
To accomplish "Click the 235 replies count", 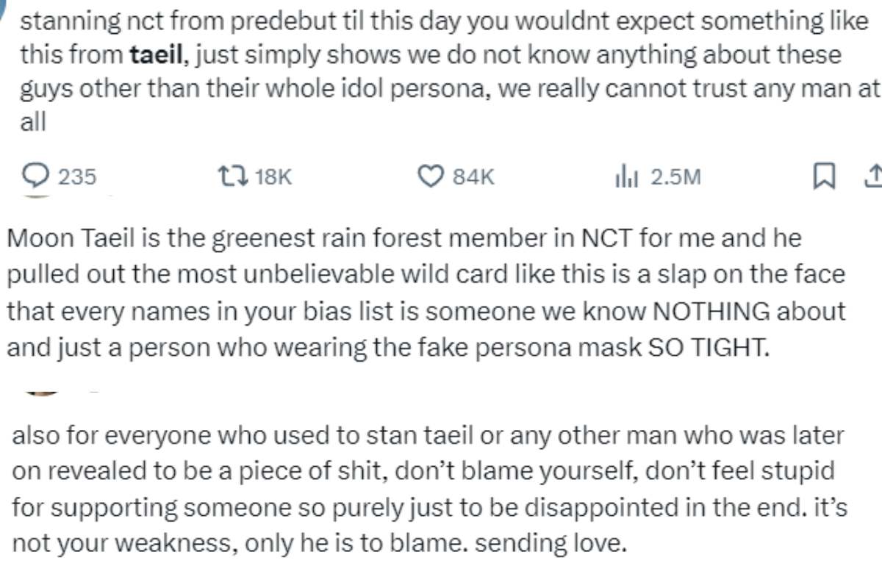I will [76, 177].
